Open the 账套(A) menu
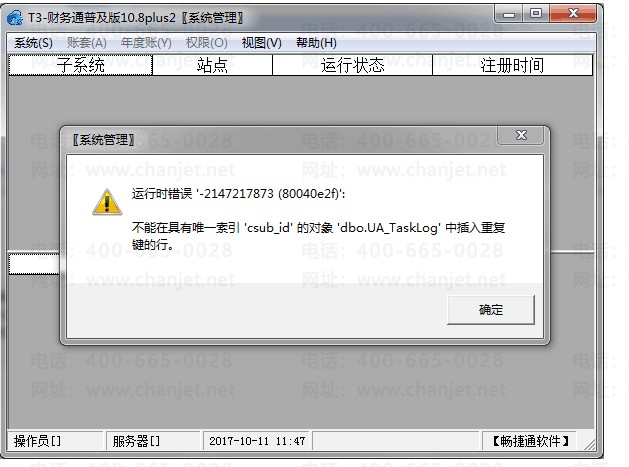629x467 pixels. point(87,43)
